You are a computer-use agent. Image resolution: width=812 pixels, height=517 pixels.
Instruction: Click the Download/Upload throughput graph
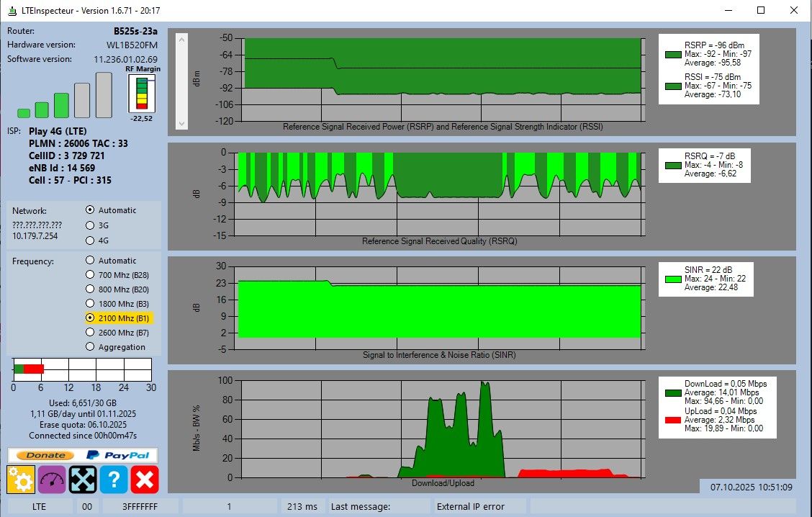coord(443,429)
